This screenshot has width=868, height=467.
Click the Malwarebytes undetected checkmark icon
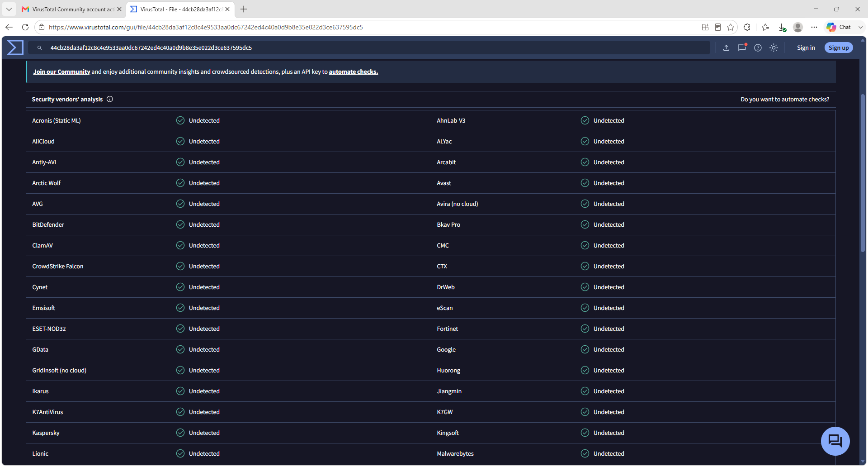pyautogui.click(x=585, y=453)
